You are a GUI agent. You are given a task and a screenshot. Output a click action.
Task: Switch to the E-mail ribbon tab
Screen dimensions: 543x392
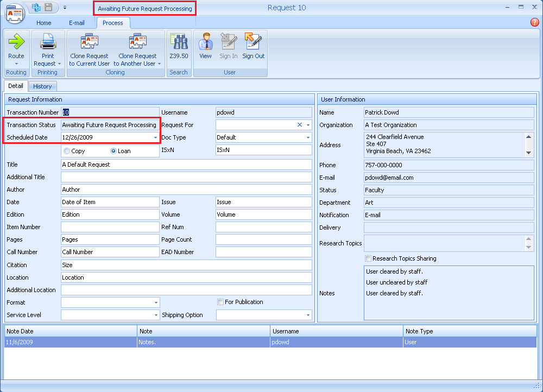(77, 23)
